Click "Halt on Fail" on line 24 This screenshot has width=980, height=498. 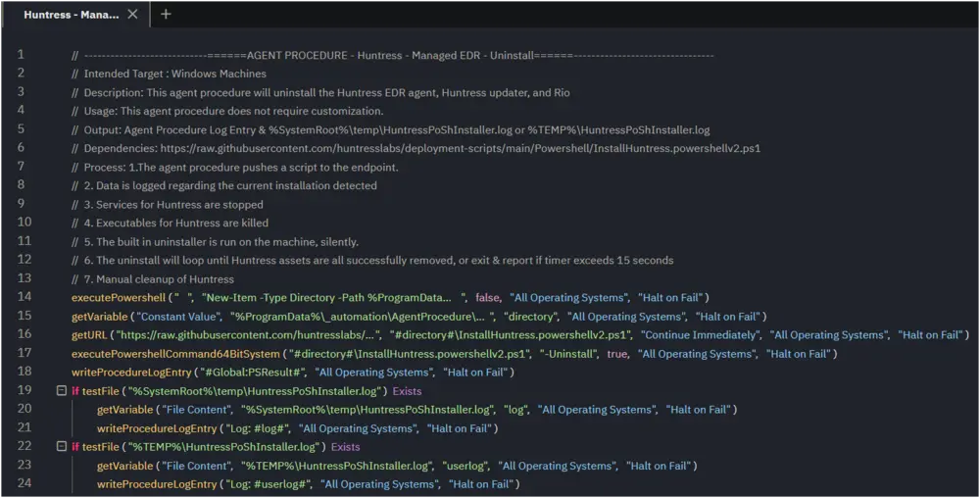coord(481,484)
